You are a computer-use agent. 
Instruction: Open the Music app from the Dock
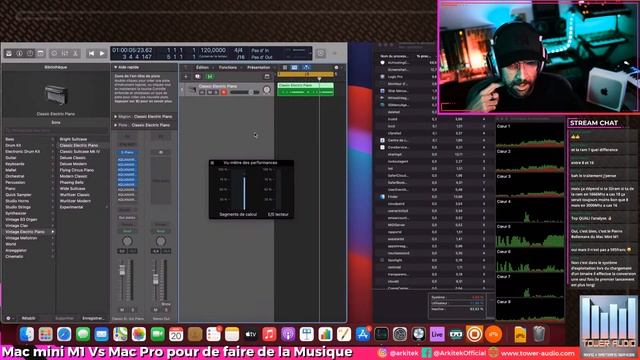click(269, 334)
